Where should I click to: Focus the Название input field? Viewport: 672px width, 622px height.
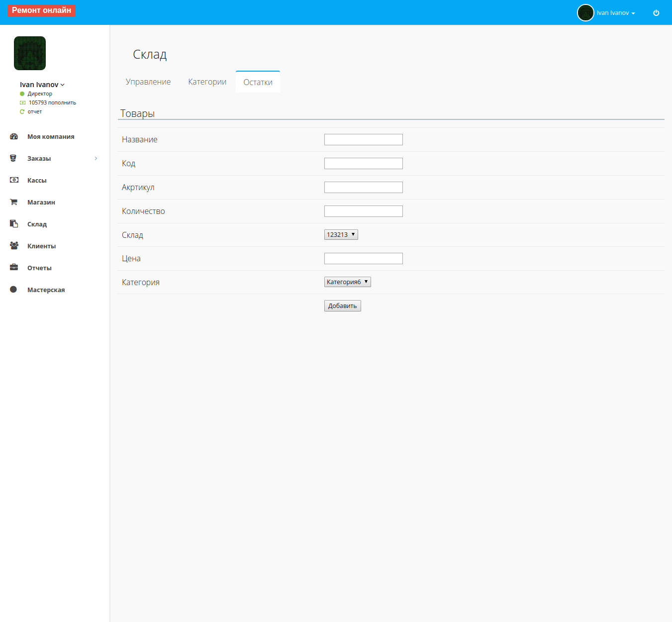364,140
